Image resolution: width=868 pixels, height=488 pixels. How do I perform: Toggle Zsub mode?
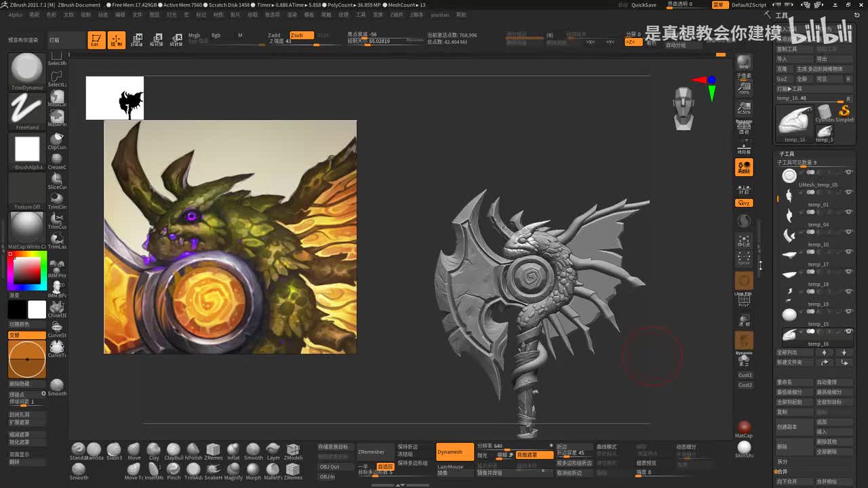(x=301, y=35)
